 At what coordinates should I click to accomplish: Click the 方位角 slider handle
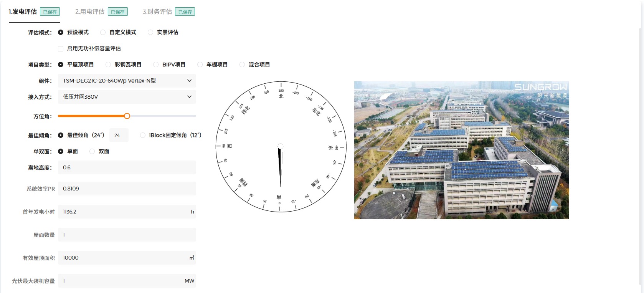pyautogui.click(x=127, y=116)
